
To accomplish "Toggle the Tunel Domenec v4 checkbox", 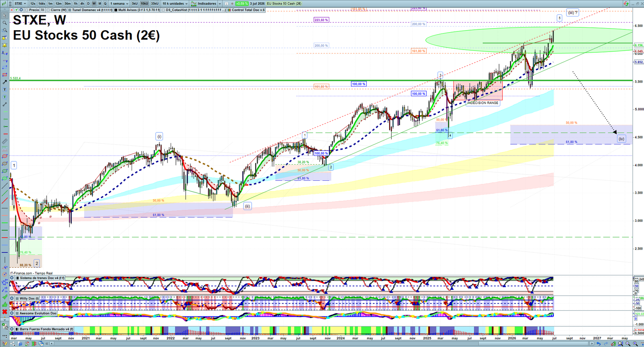I will tap(70, 10).
